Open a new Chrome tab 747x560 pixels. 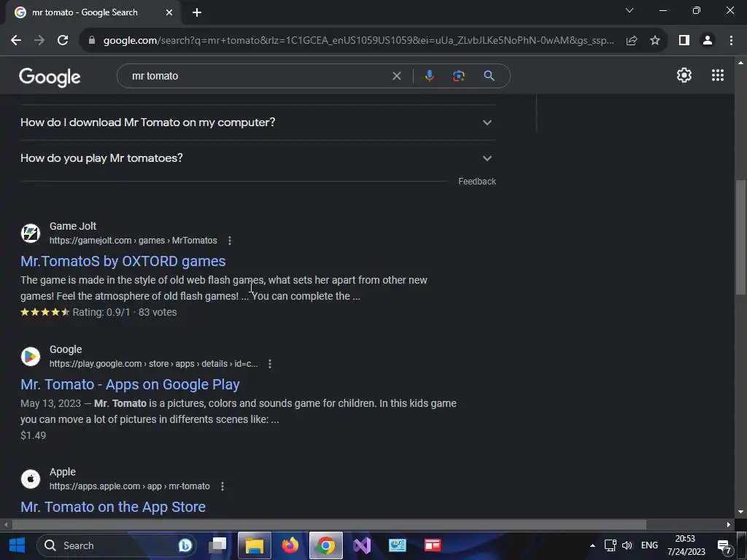197,12
